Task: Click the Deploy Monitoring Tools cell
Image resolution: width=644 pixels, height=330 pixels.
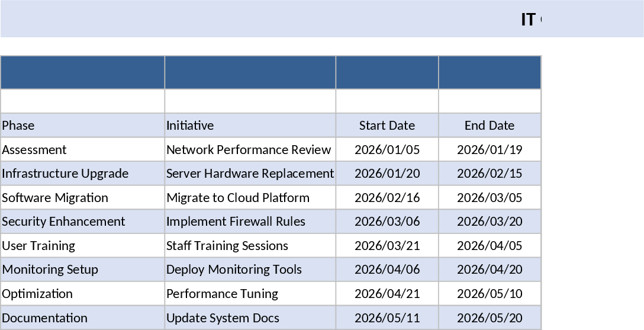Action: 249,270
